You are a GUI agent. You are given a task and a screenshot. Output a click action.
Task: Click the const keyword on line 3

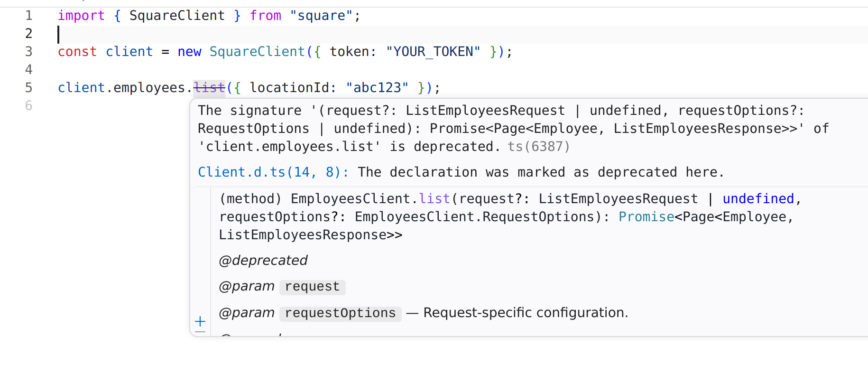(x=77, y=52)
